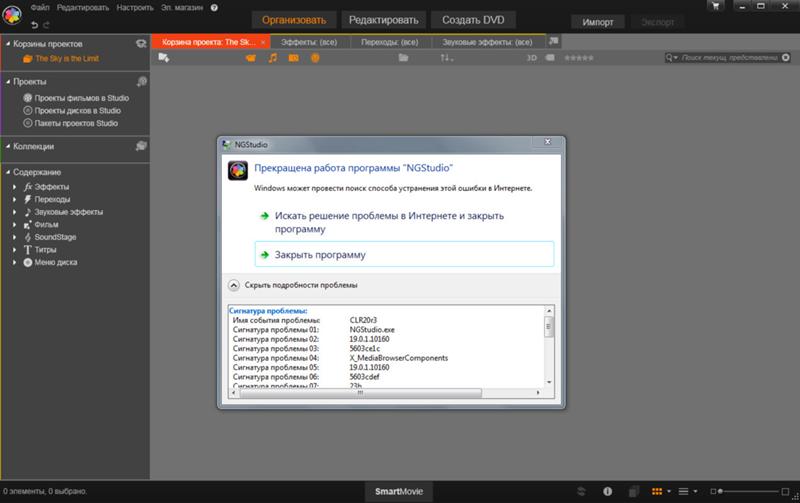The image size is (800, 503).
Task: Select Проекты дисков в Studio
Action: point(78,111)
